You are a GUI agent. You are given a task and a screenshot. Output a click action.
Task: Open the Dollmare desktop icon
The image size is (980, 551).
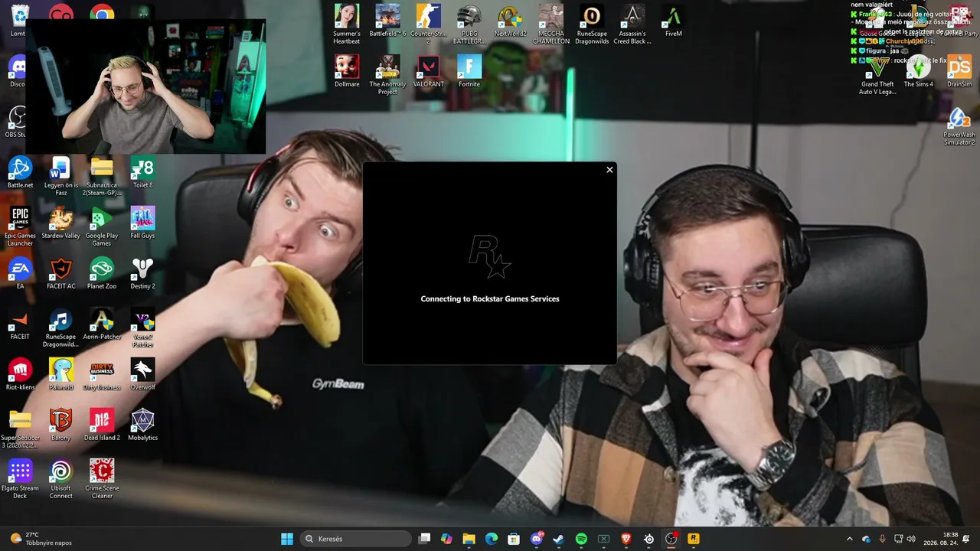(x=347, y=71)
